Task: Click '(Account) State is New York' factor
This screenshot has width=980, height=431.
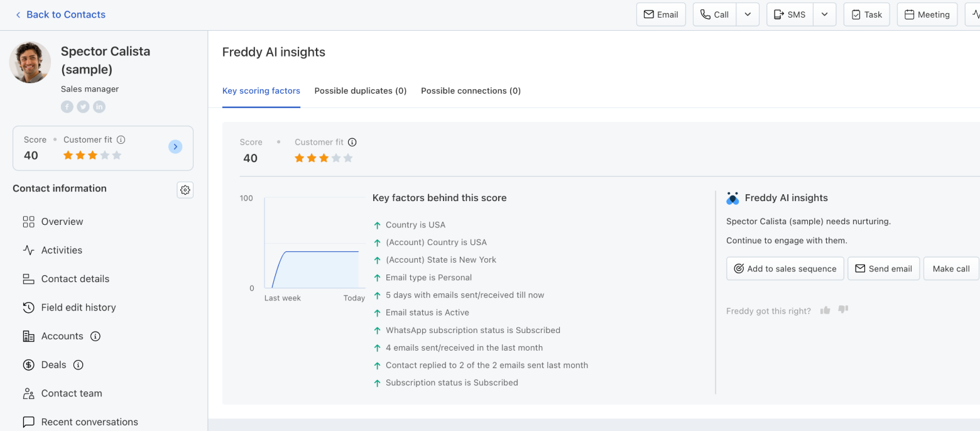Action: (x=441, y=260)
